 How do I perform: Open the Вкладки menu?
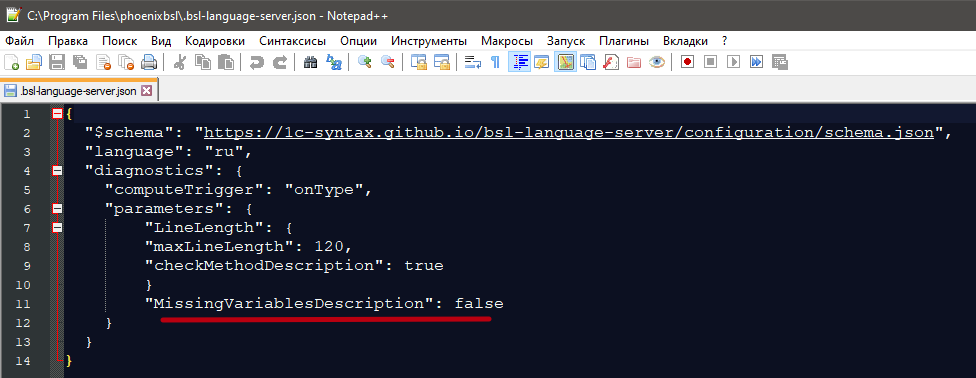pyautogui.click(x=685, y=41)
